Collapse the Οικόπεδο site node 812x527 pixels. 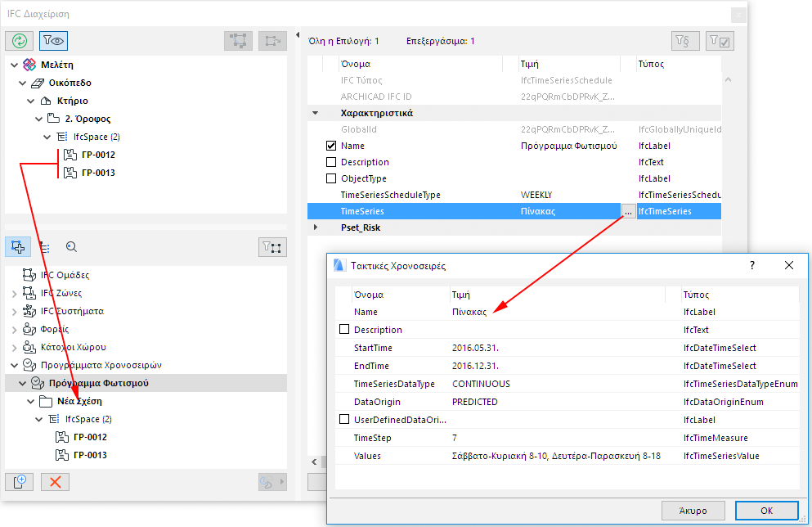[x=22, y=83]
